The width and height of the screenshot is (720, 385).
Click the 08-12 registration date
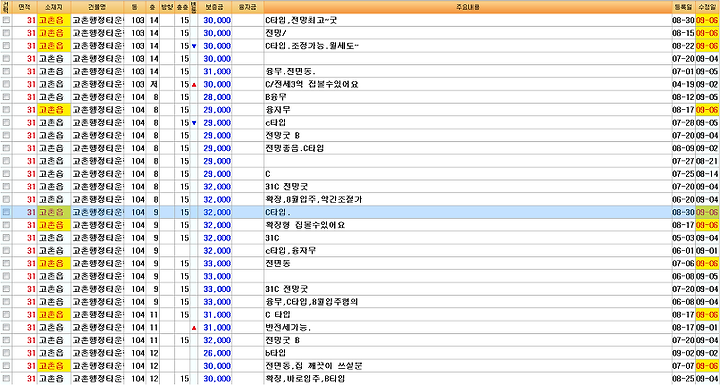coord(684,97)
